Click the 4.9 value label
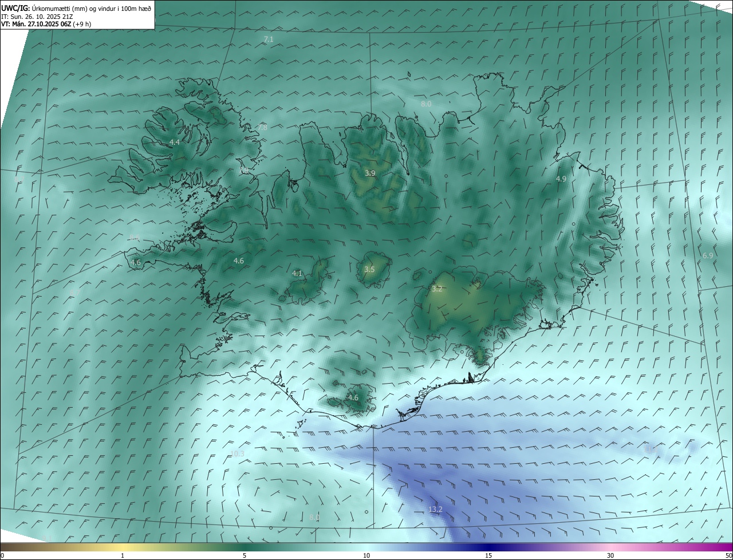The image size is (733, 560). tap(561, 179)
